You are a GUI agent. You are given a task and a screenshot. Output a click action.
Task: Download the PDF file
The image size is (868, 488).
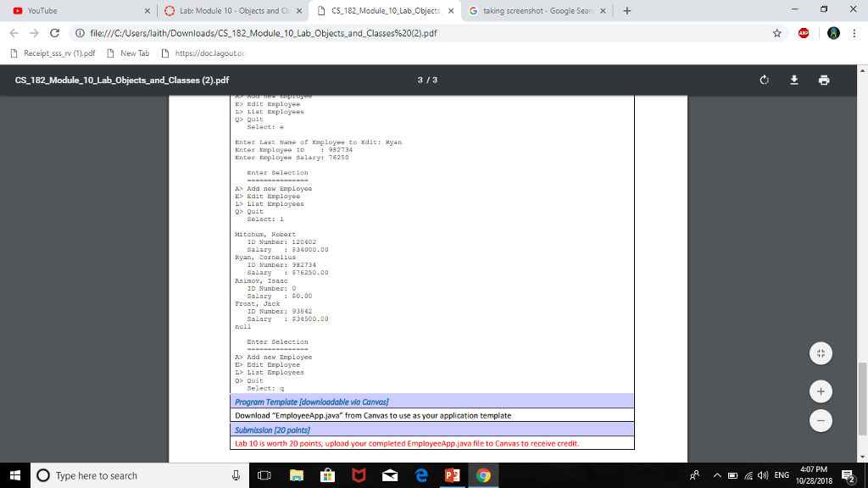[793, 79]
